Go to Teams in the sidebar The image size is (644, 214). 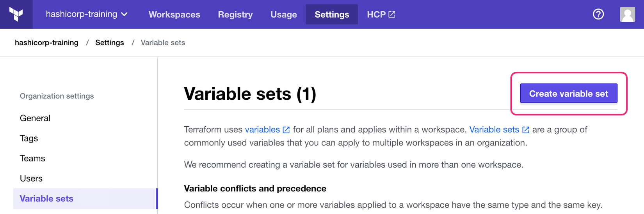tap(32, 158)
